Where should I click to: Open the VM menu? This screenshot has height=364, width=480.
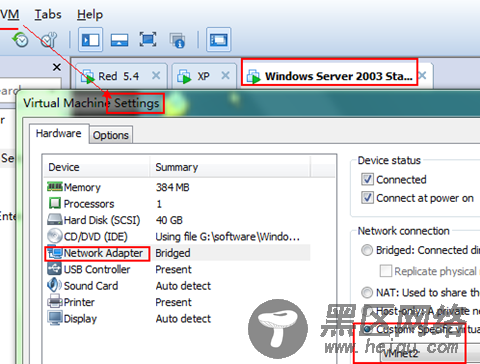(9, 14)
